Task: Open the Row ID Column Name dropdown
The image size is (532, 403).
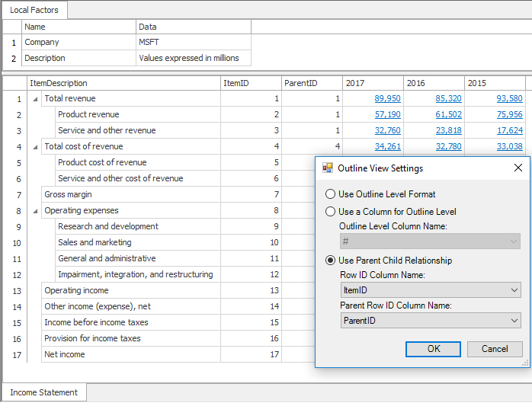Action: (x=431, y=290)
